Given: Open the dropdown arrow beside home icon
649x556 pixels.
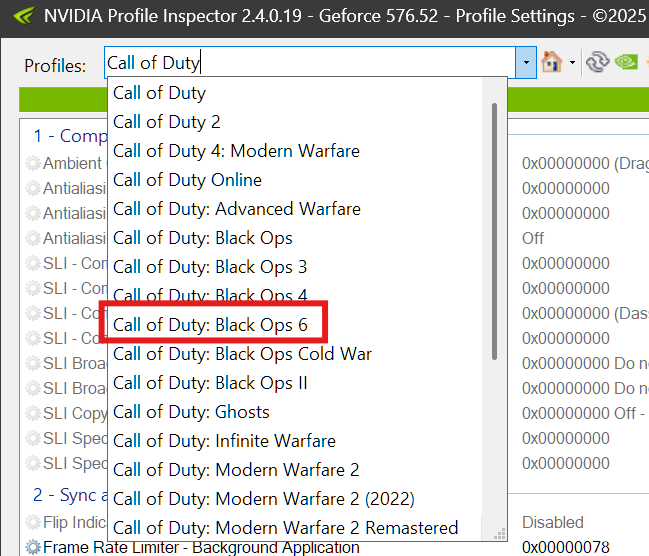Looking at the screenshot, I should click(572, 63).
